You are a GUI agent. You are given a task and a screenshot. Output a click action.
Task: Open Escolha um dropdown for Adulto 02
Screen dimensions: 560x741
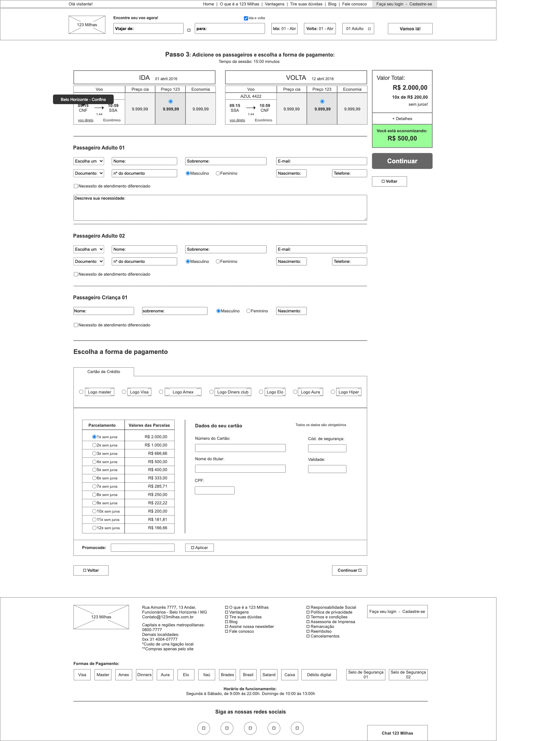[89, 249]
